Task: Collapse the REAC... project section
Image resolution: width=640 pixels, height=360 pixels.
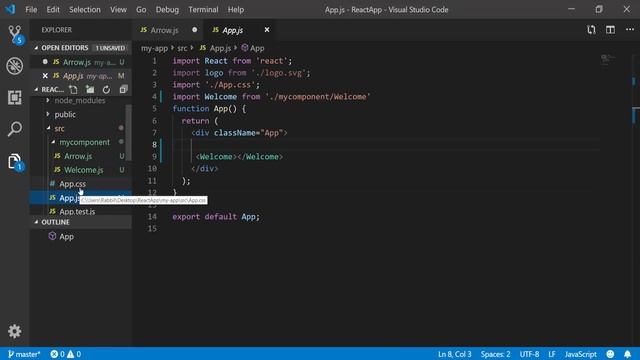Action: [36, 89]
